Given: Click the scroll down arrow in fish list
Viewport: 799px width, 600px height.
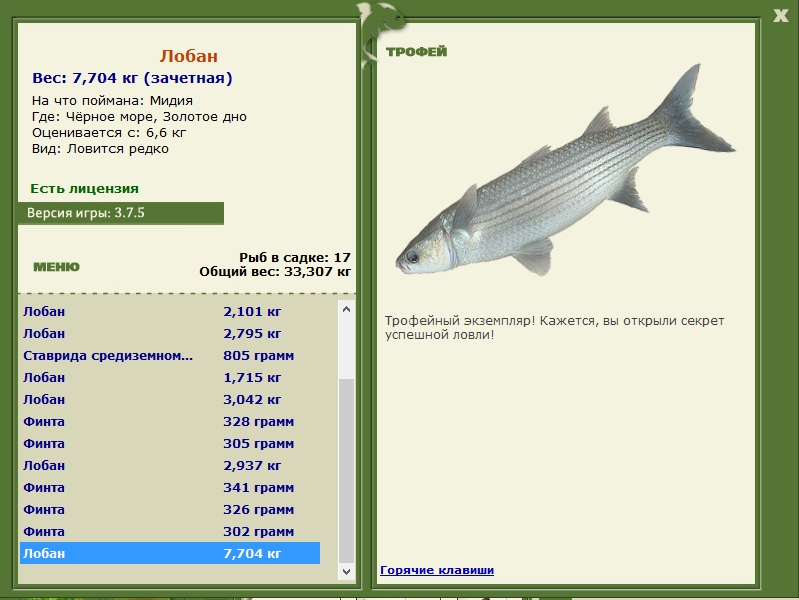Looking at the screenshot, I should click(347, 571).
